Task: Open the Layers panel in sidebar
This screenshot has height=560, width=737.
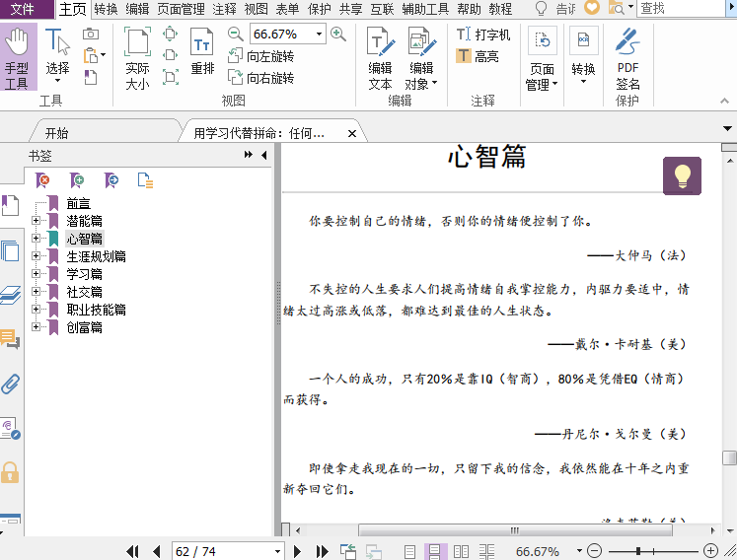Action: [10, 295]
